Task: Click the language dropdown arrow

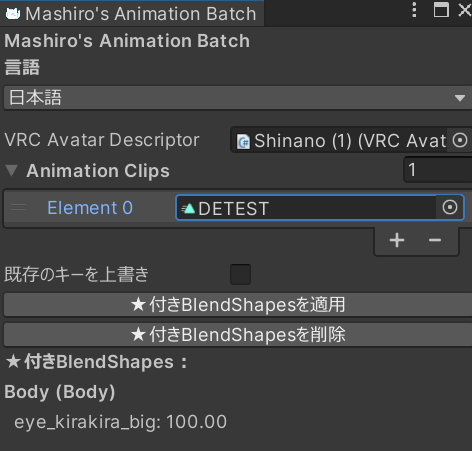Action: point(460,98)
